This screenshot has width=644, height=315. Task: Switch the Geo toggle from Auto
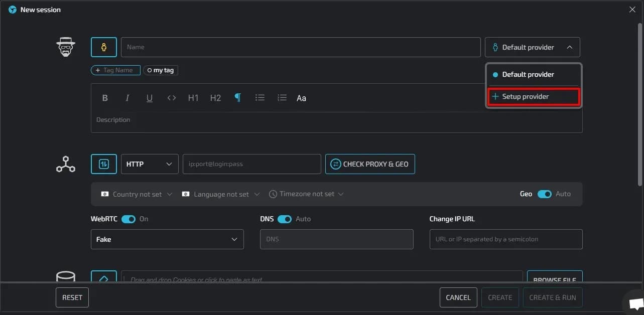point(544,194)
